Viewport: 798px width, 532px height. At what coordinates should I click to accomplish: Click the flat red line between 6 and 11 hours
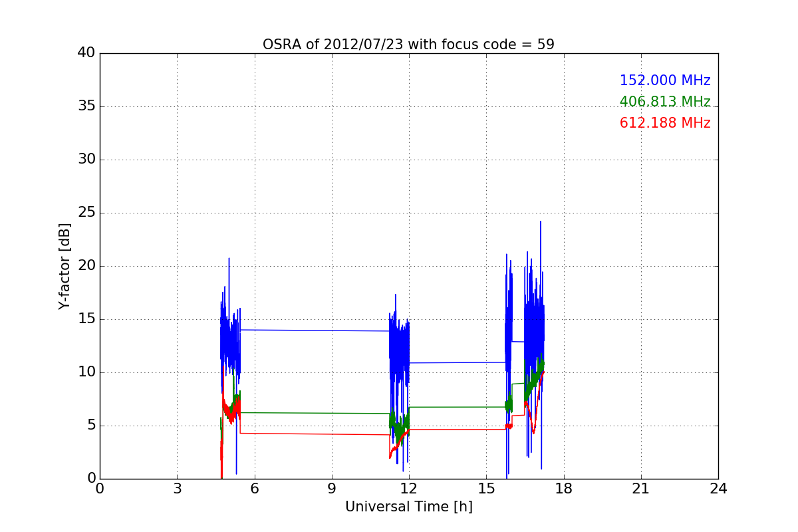click(x=315, y=434)
